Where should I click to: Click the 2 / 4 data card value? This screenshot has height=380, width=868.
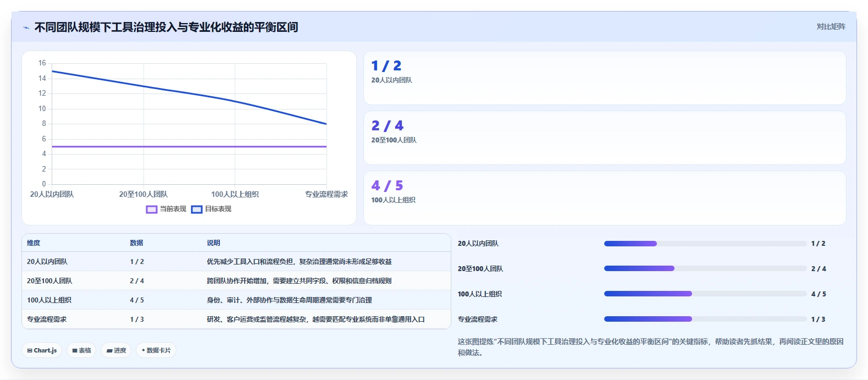pos(388,126)
